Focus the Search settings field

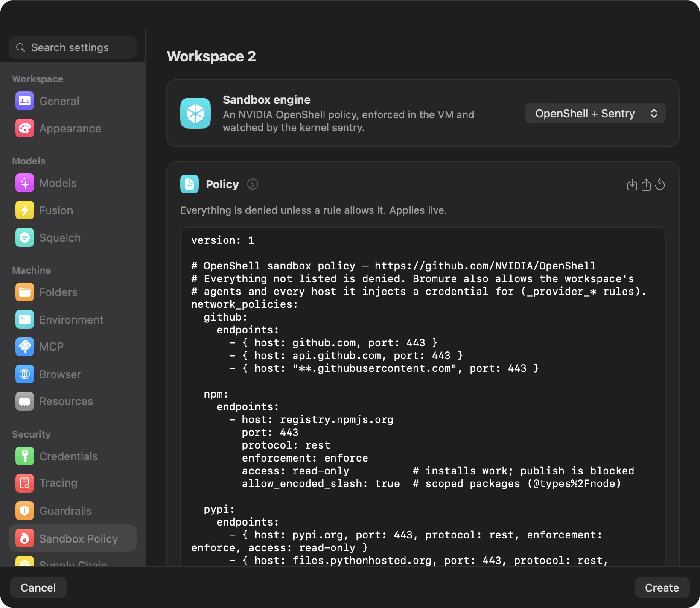click(x=73, y=47)
